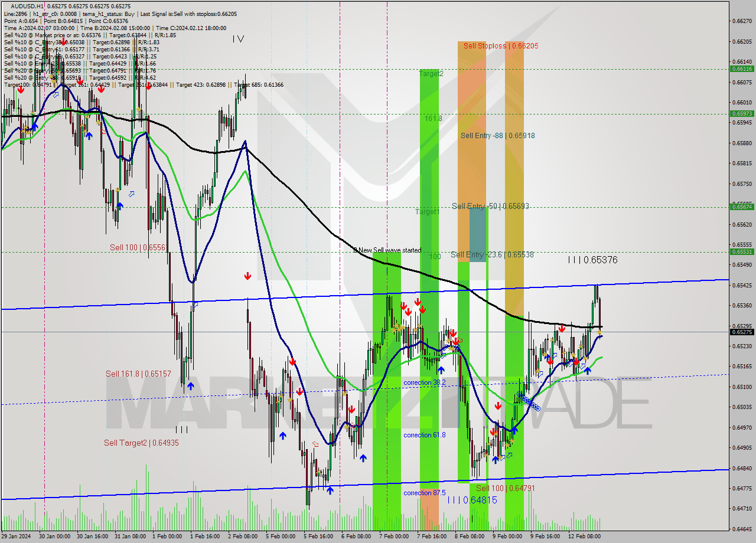Click the 'Sell Target2 | 0.64935' label
The height and width of the screenshot is (543, 756).
tap(141, 443)
